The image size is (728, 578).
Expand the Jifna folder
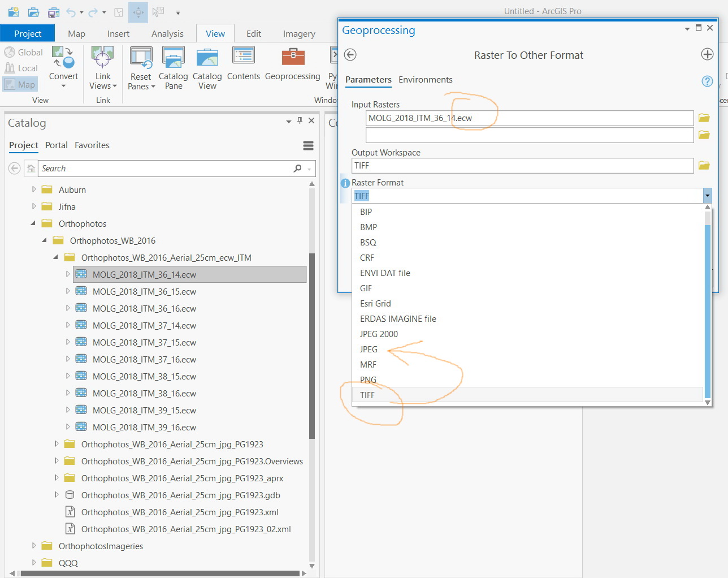pos(34,206)
